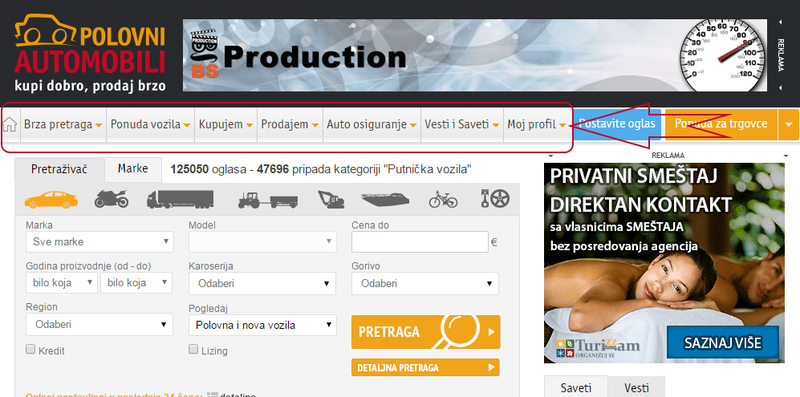800x397 pixels.
Task: Select the passenger car category icon
Action: pos(51,200)
